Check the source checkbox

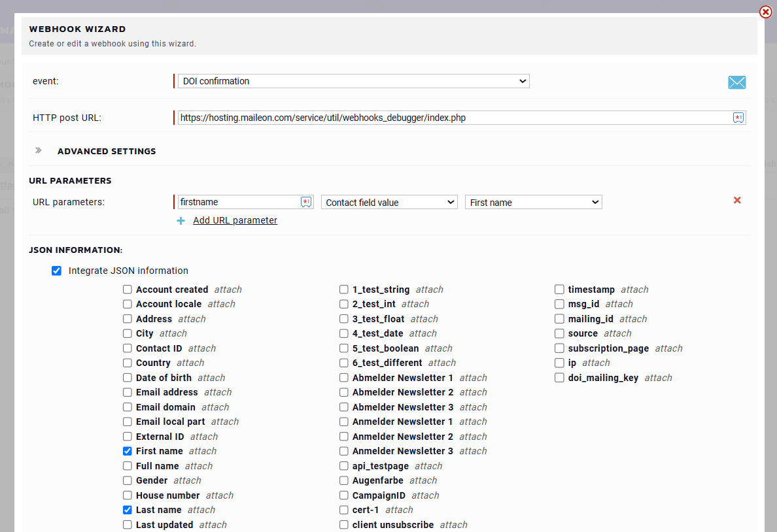point(559,333)
